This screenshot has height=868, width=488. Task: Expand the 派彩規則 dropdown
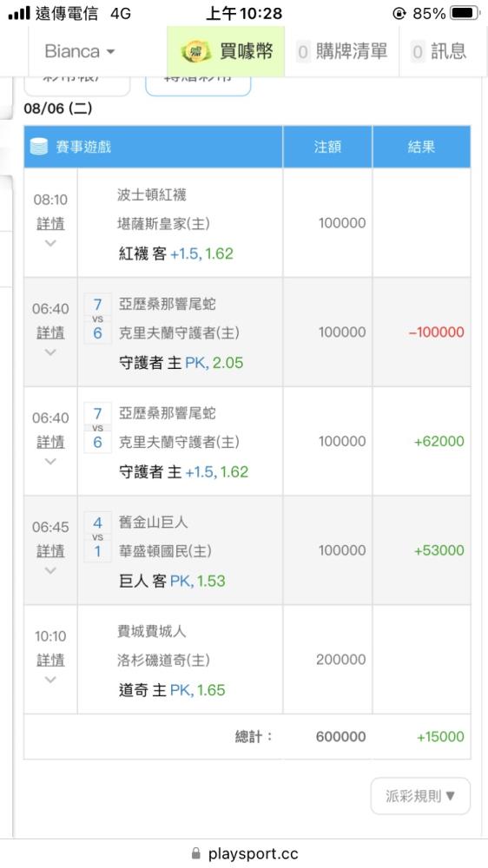coord(420,796)
